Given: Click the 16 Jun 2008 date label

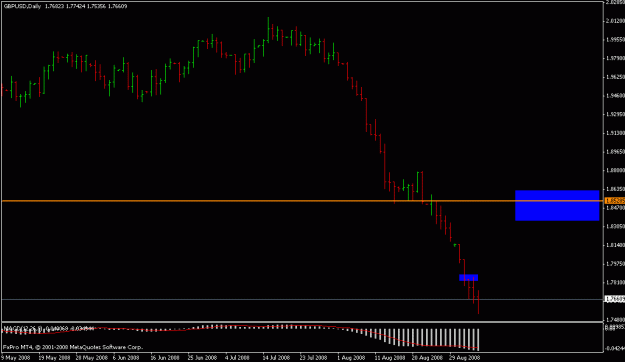Looking at the screenshot, I should coord(165,358).
